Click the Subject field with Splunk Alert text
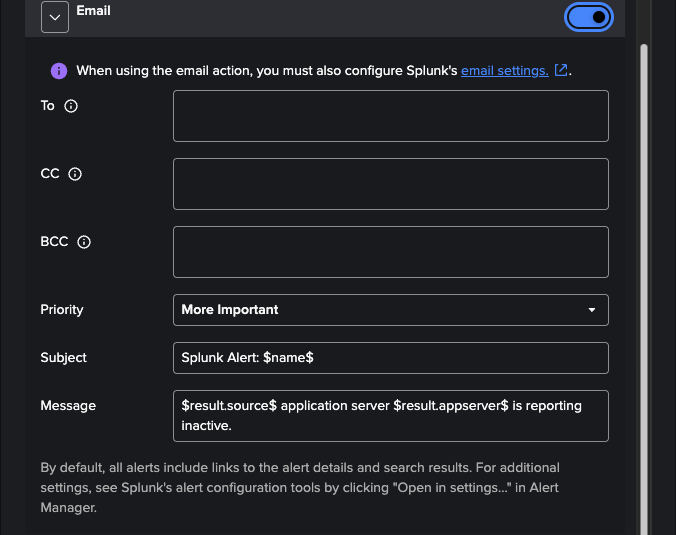676x535 pixels. (x=390, y=358)
